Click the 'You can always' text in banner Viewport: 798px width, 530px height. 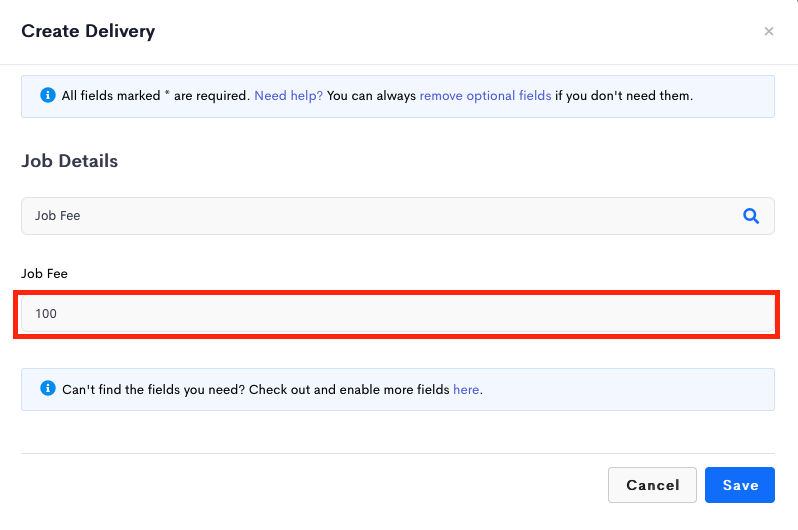tap(371, 96)
